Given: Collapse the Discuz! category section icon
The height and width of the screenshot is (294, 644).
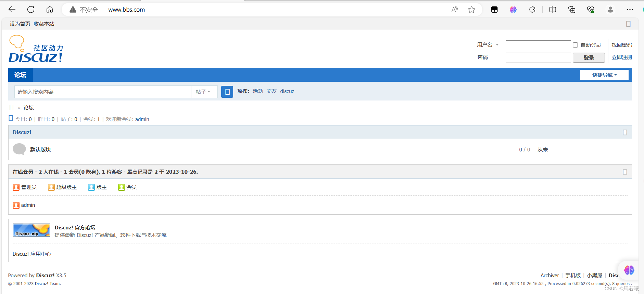Looking at the screenshot, I should (625, 132).
